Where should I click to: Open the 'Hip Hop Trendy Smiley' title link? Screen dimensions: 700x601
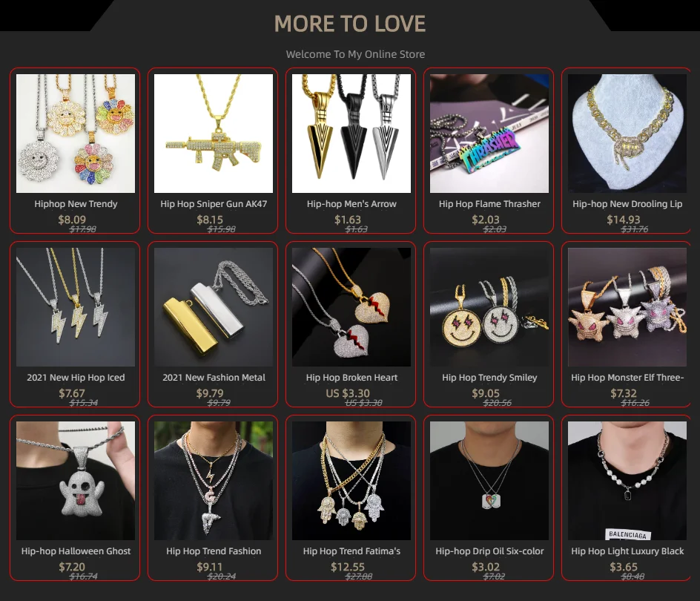coord(489,378)
